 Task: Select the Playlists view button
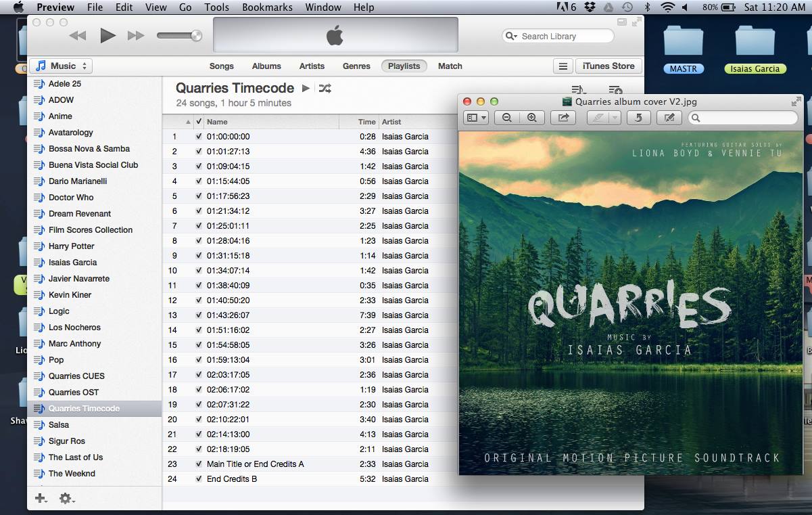click(404, 66)
